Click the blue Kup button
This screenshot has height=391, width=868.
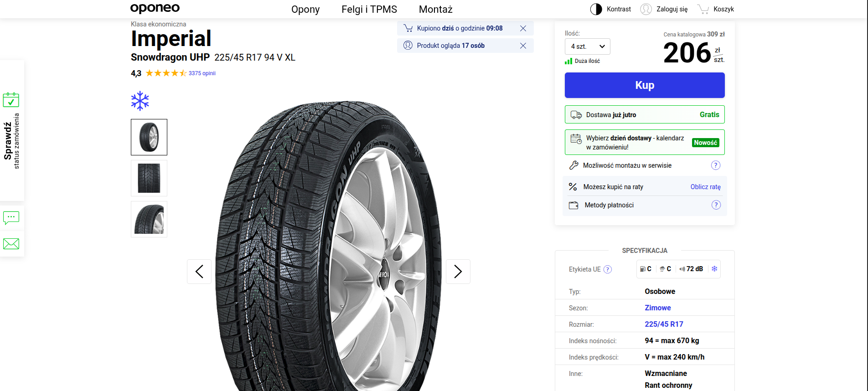[645, 85]
